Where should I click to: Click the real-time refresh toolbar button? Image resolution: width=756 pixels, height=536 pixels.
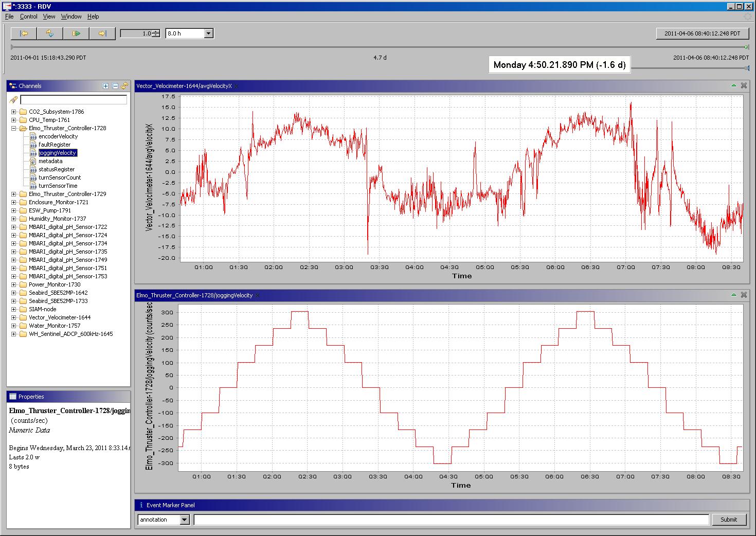pos(50,33)
